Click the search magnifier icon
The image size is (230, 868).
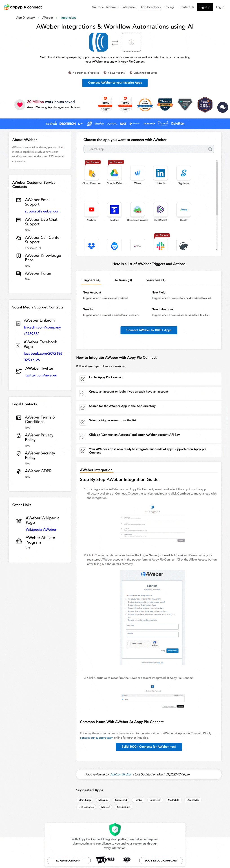click(210, 149)
